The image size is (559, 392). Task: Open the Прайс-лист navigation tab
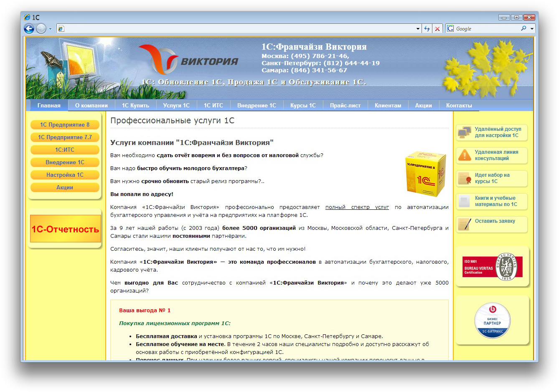click(x=345, y=105)
